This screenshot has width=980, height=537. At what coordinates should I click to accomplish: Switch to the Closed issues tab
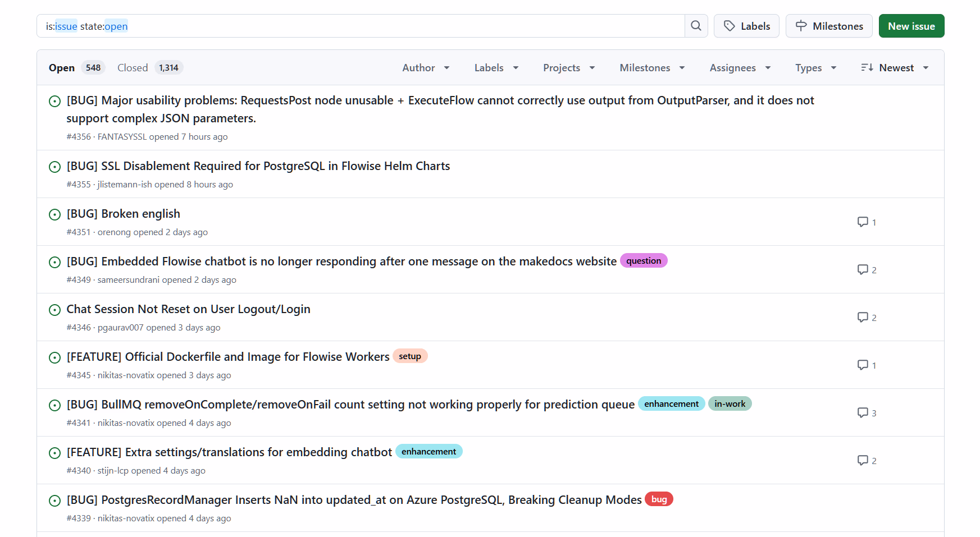[149, 68]
